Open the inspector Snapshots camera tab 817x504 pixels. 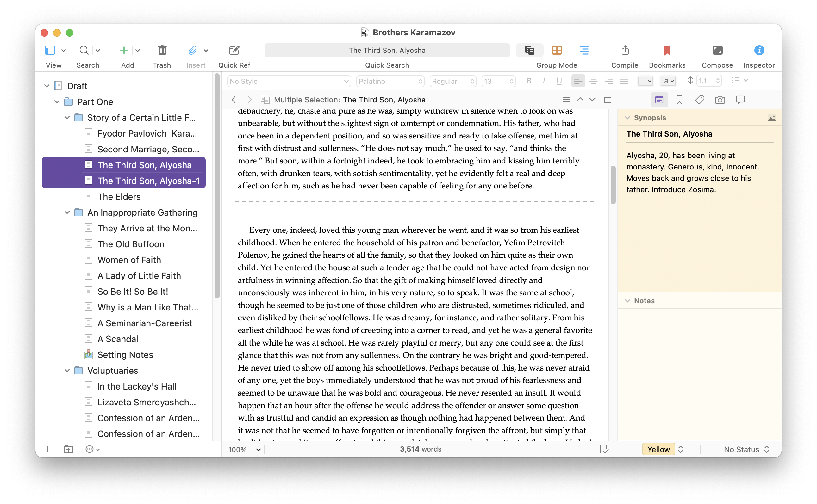(720, 100)
